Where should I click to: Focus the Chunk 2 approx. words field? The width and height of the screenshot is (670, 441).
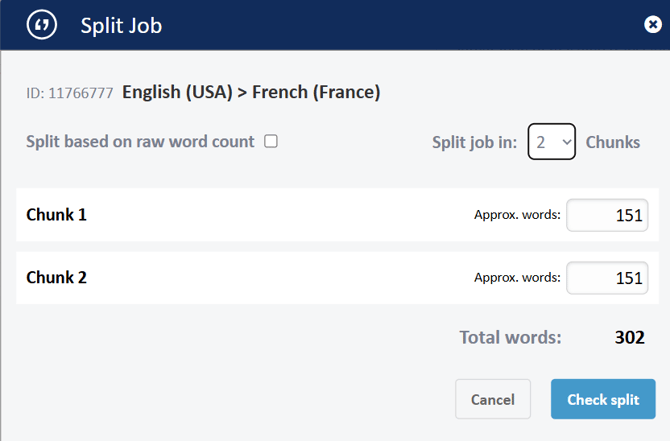tap(607, 278)
